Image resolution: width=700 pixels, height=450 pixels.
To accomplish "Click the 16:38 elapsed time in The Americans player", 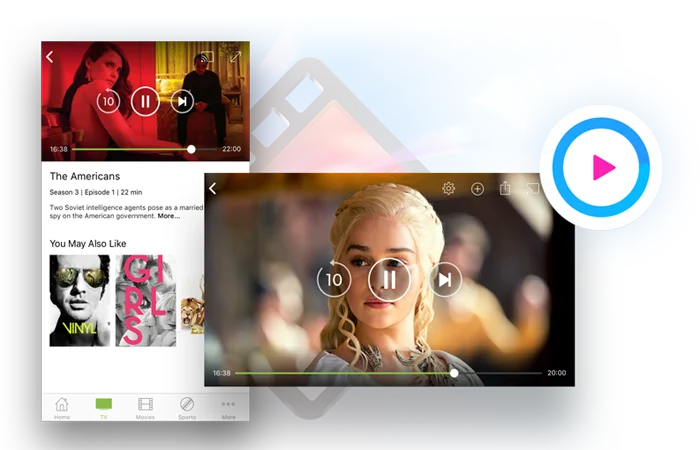I will pos(58,149).
